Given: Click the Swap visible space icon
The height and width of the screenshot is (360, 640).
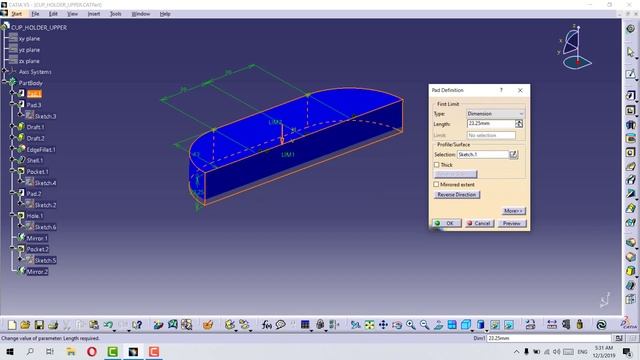Looking at the screenshot, I should (x=509, y=325).
